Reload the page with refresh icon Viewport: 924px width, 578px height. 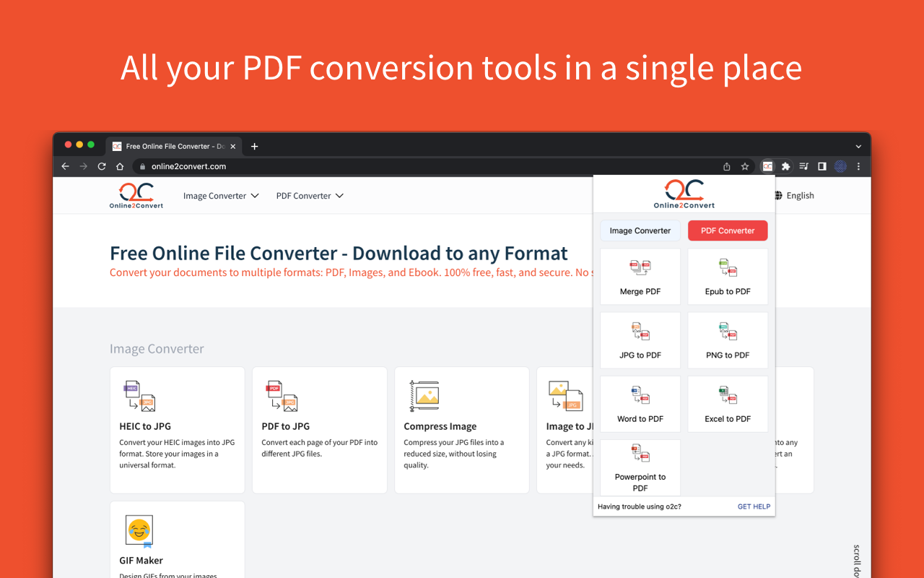(x=102, y=166)
